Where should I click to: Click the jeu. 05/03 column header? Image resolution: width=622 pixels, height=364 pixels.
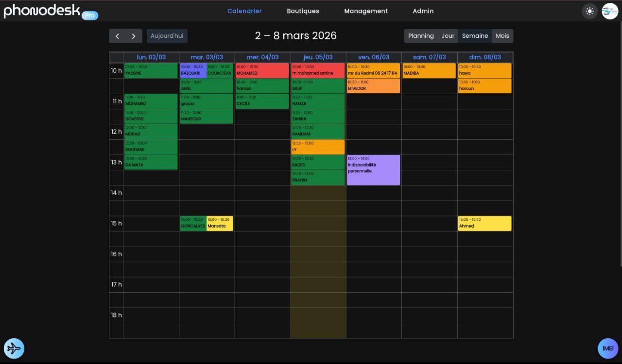tap(318, 57)
